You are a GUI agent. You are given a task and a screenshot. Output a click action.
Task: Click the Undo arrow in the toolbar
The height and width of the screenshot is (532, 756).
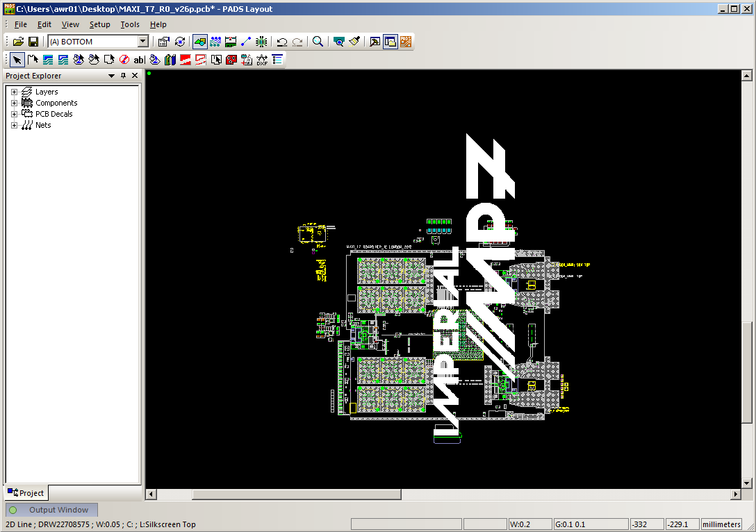tap(281, 42)
